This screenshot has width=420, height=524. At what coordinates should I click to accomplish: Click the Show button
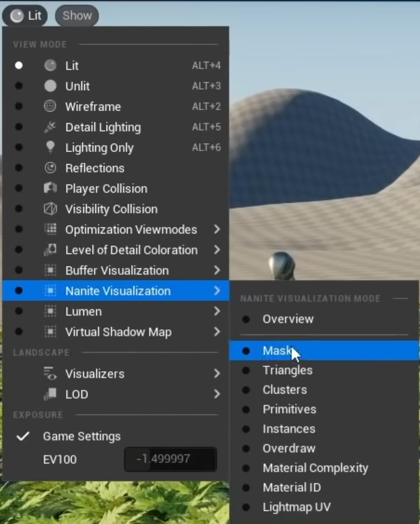[x=77, y=16]
